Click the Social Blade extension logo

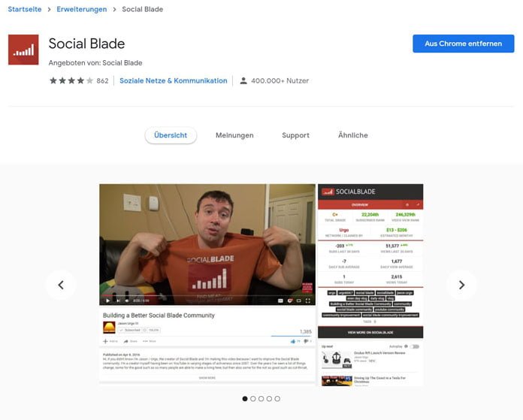pyautogui.click(x=23, y=50)
